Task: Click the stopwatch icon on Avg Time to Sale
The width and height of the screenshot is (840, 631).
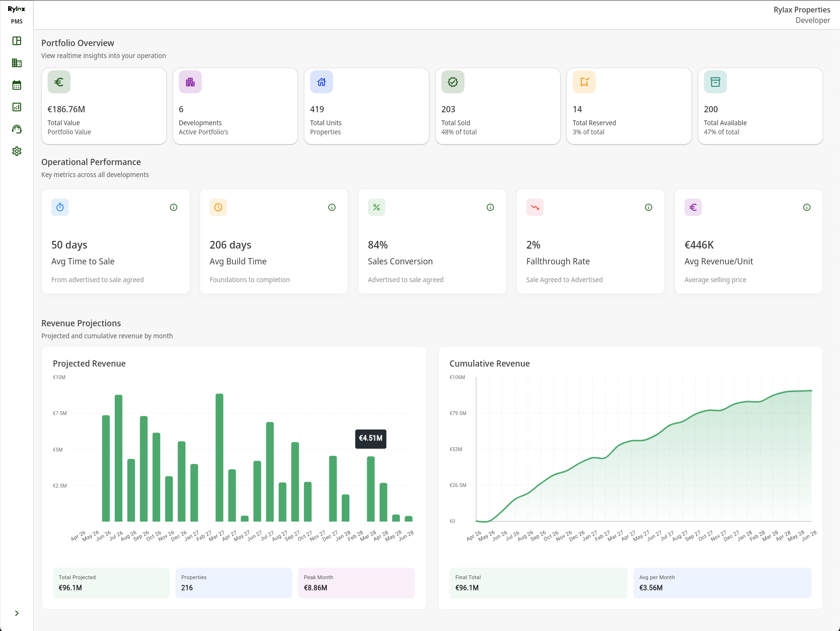Action: pyautogui.click(x=60, y=207)
